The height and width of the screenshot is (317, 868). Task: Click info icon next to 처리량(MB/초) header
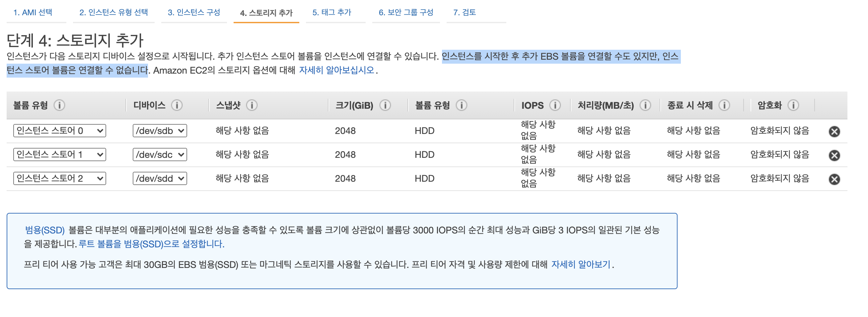(x=645, y=105)
